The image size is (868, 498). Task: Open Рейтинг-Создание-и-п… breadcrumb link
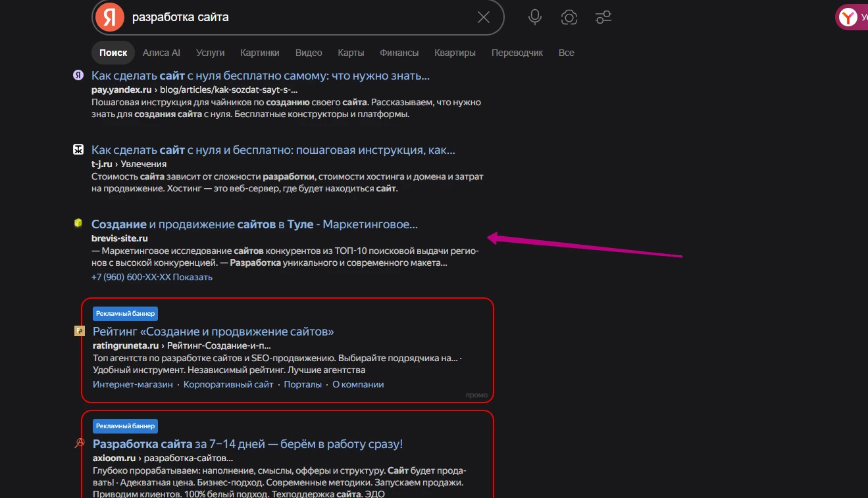[219, 345]
